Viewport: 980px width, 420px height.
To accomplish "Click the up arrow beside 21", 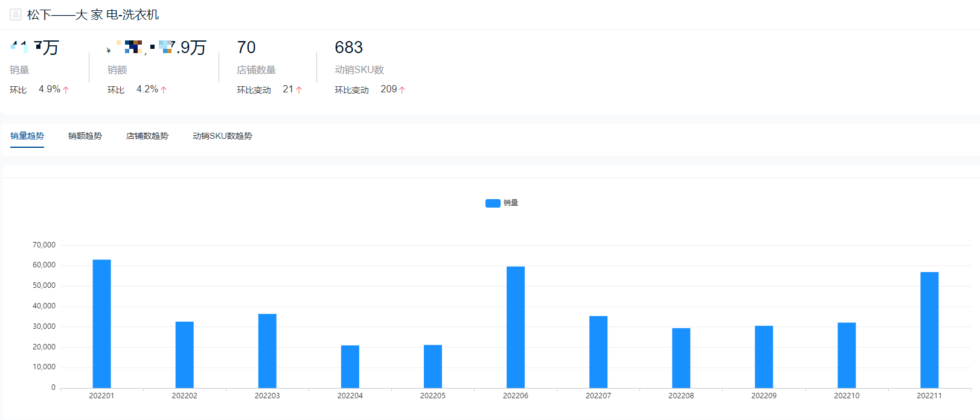I will point(299,90).
